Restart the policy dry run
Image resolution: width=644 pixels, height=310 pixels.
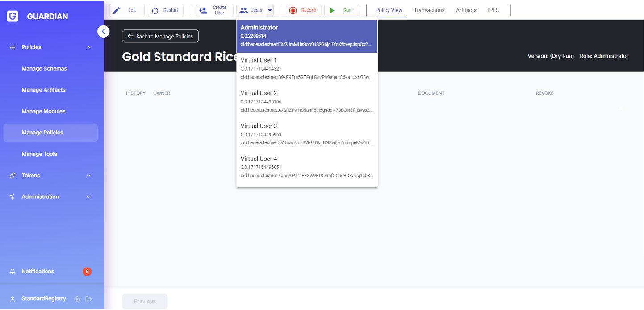click(165, 10)
